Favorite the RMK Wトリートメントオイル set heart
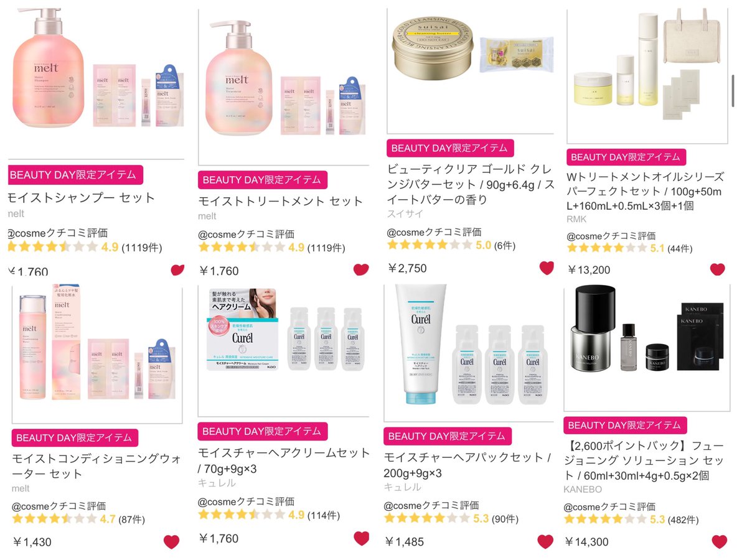The height and width of the screenshot is (560, 747). point(718,269)
